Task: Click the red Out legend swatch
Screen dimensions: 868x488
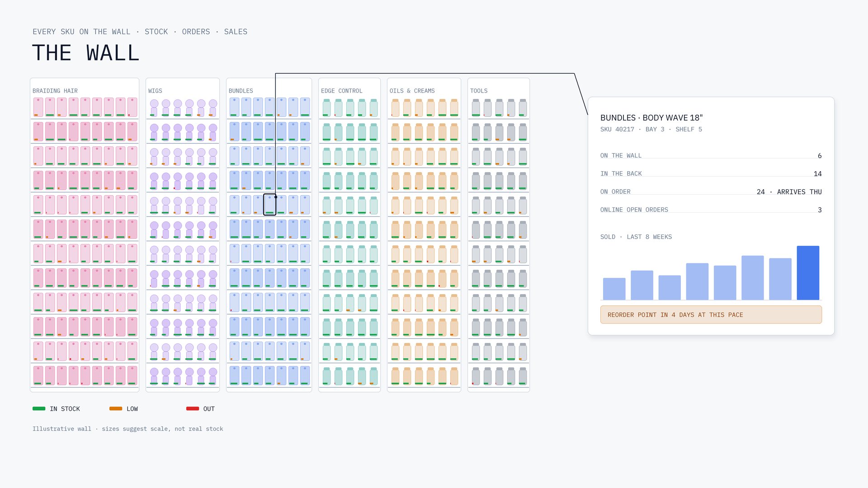Action: (x=193, y=408)
